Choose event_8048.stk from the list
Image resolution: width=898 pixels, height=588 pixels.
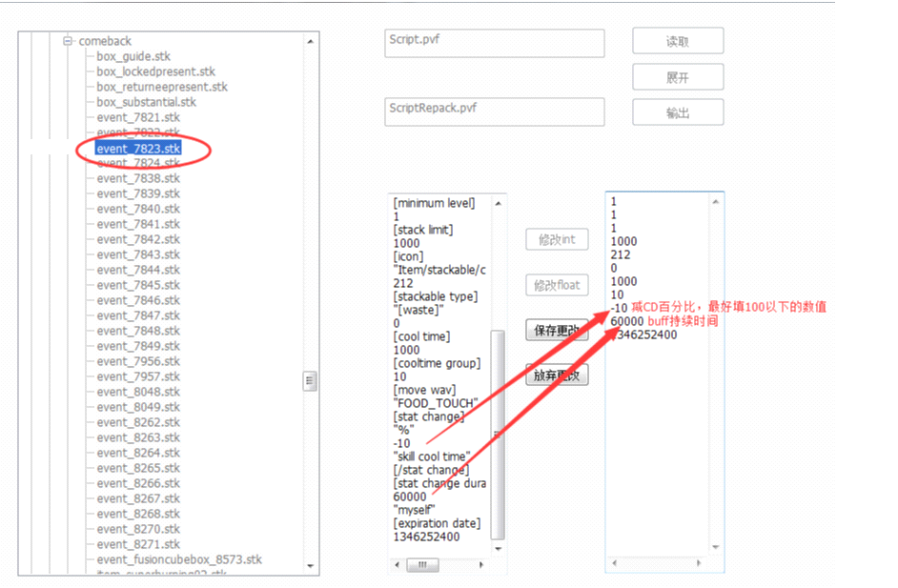point(138,392)
